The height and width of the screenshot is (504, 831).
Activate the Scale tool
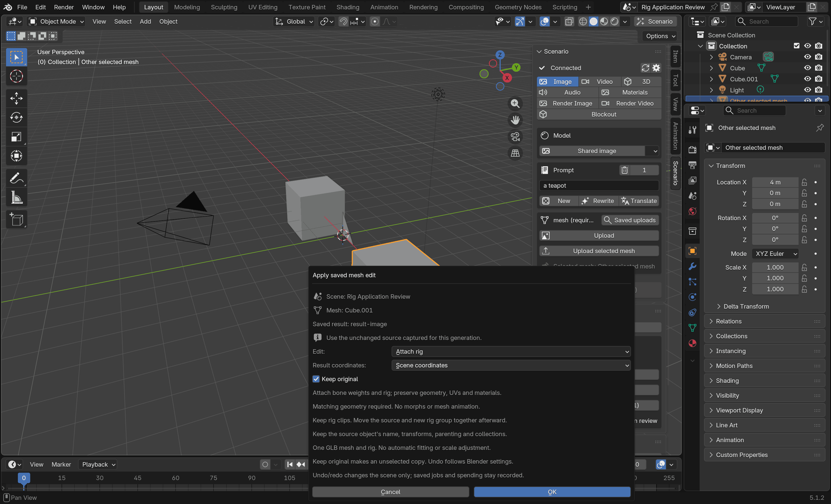[x=16, y=137]
